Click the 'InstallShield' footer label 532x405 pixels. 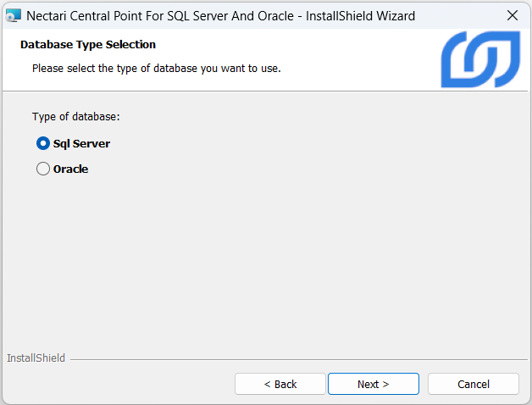pyautogui.click(x=36, y=358)
